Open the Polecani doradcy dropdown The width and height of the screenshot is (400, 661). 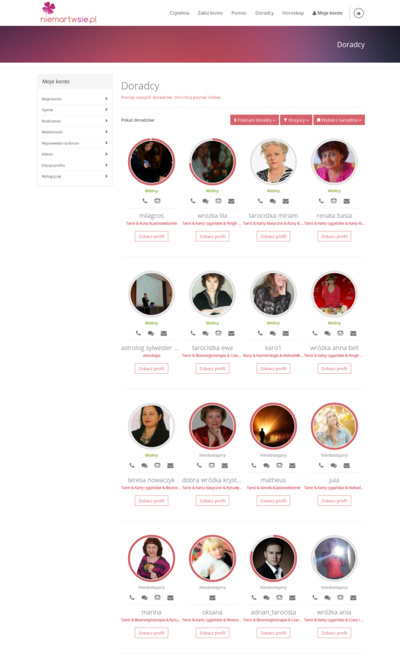pyautogui.click(x=254, y=120)
